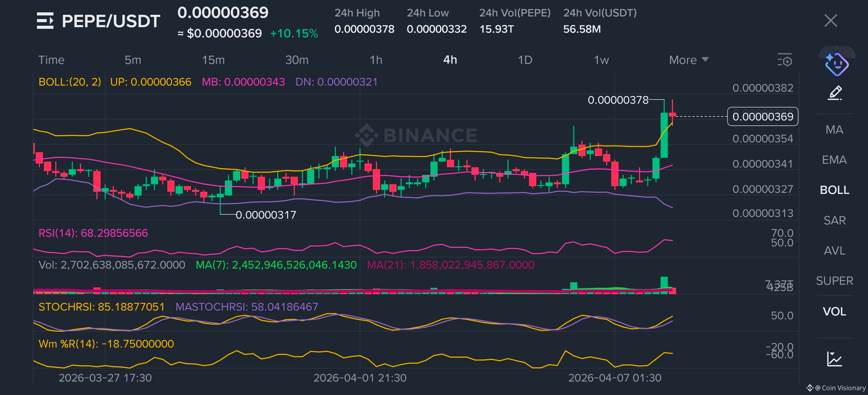868x395 pixels.
Task: Click the 24h Vol(USDT) value 56.58M
Action: (x=582, y=29)
